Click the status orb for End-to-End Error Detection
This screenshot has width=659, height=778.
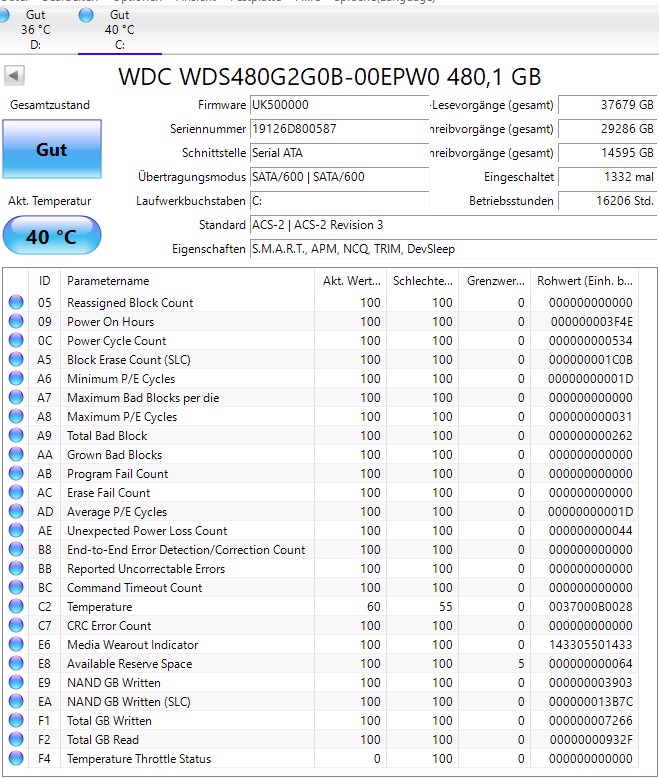[16, 549]
